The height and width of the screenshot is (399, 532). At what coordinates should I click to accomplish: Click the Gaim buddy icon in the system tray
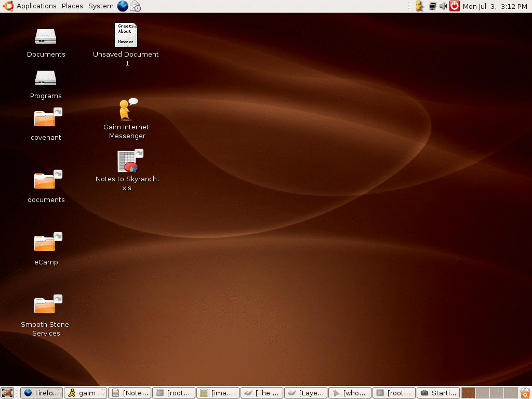pyautogui.click(x=419, y=6)
